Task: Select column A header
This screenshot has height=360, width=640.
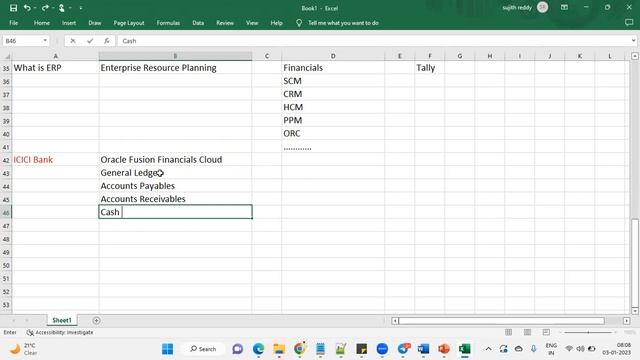Action: [x=56, y=56]
